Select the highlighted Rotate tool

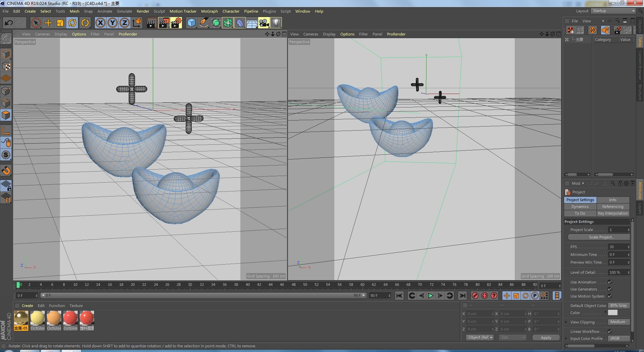coord(72,23)
